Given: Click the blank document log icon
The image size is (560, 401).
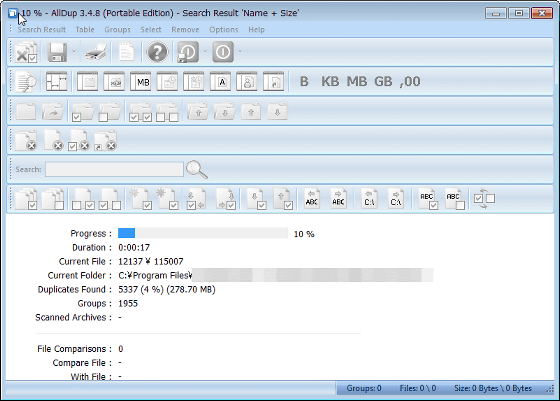Looking at the screenshot, I should 126,52.
